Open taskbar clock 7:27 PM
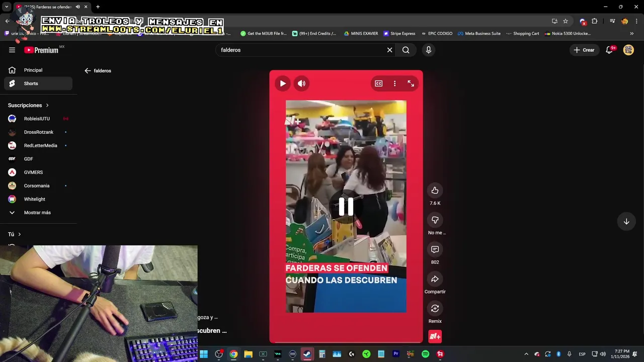644x362 pixels. (620, 354)
